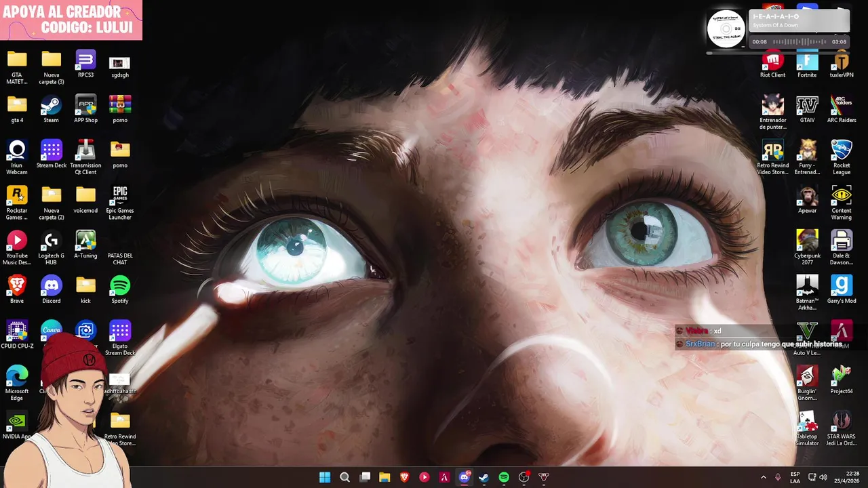Open Task View from taskbar
The height and width of the screenshot is (488, 868).
point(365,477)
